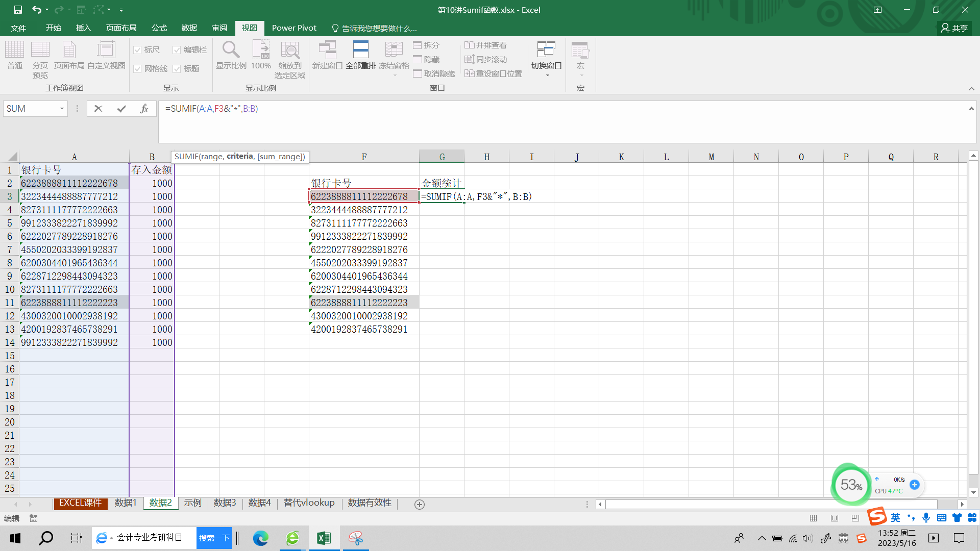This screenshot has height=551, width=980.
Task: Expand the Name Box dropdown arrow
Action: (x=62, y=109)
